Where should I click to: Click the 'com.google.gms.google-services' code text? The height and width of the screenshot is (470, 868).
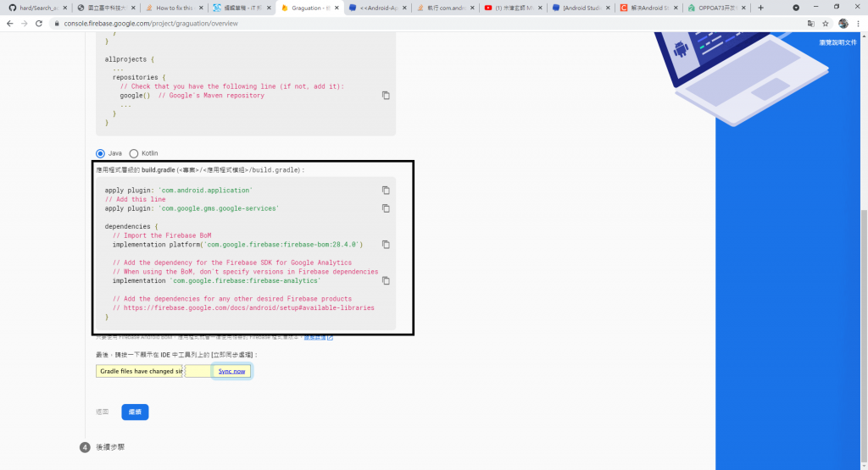point(219,208)
